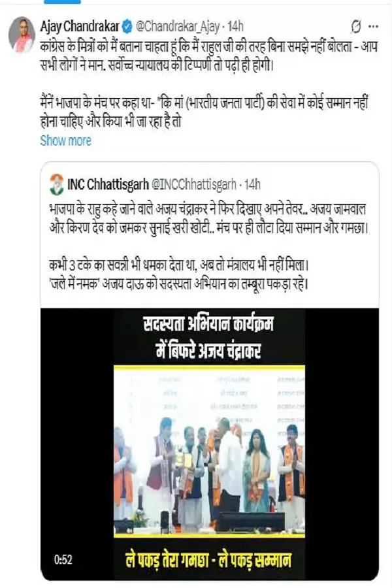Open the Ajay Chandrakar display name
Screen dimensions: 392x588
coord(80,27)
